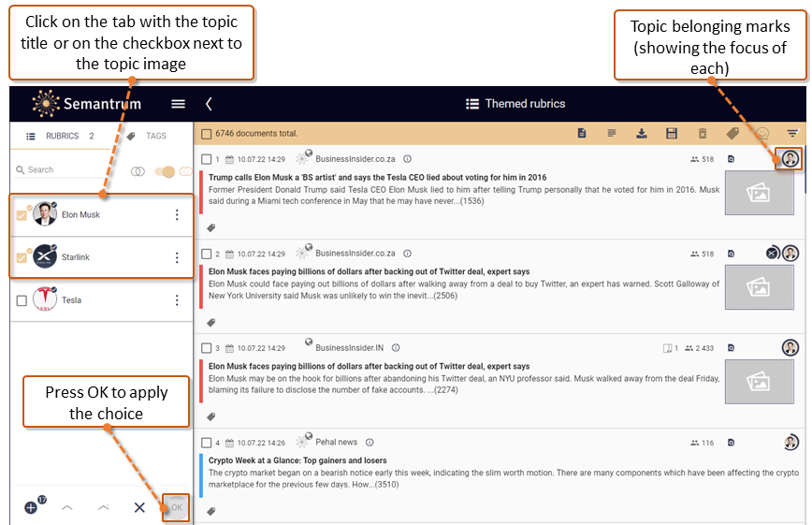
Task: Click the Semantrum logo
Action: [x=86, y=104]
